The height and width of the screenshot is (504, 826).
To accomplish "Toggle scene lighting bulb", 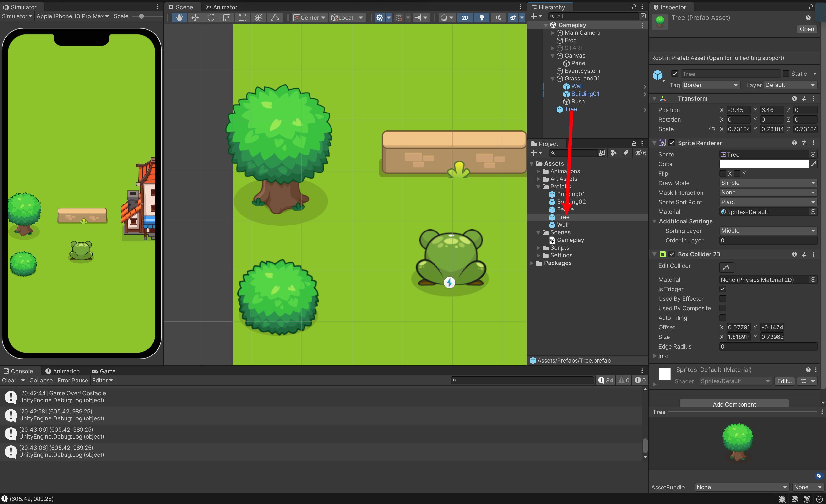I will [482, 17].
